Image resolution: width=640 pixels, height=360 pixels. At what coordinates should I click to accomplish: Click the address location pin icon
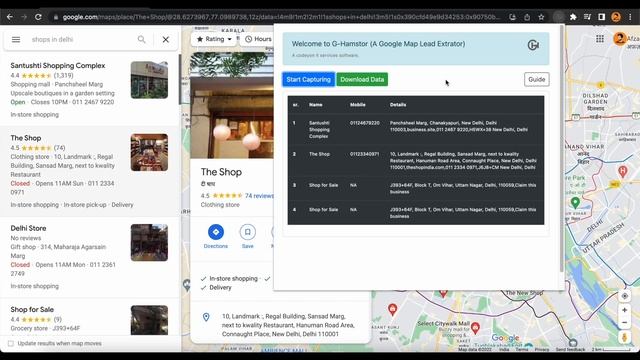pos(206,317)
